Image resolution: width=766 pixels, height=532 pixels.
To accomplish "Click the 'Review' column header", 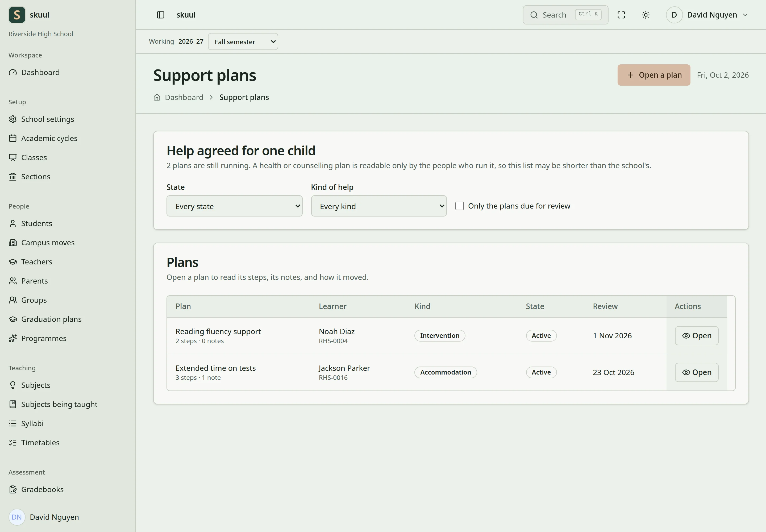I will tap(605, 306).
